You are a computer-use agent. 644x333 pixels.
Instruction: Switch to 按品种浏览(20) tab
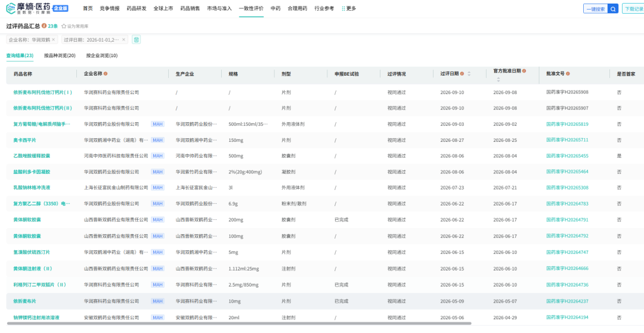(60, 55)
